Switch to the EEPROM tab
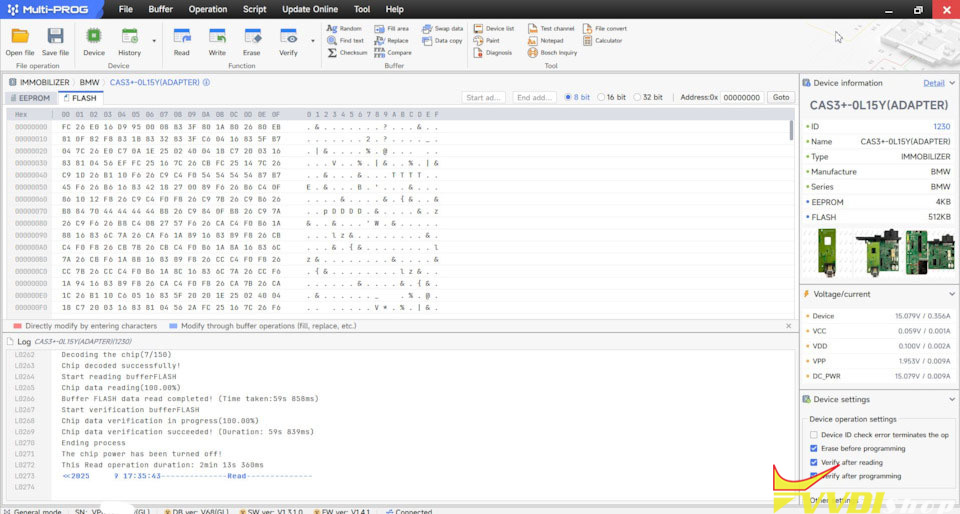Screen dimensions: 960x514 point(30,98)
